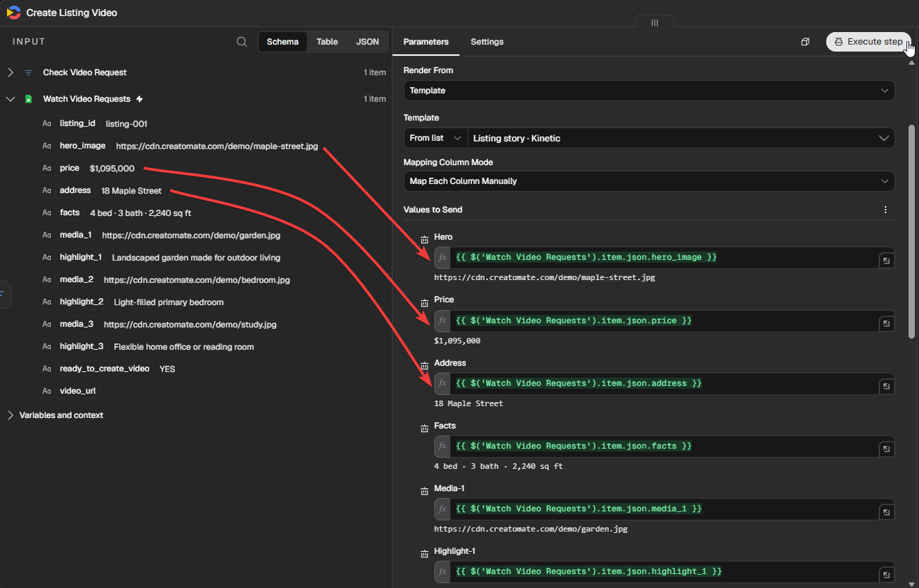The height and width of the screenshot is (588, 919).
Task: Open expression editor for Hero field
Action: (x=886, y=261)
